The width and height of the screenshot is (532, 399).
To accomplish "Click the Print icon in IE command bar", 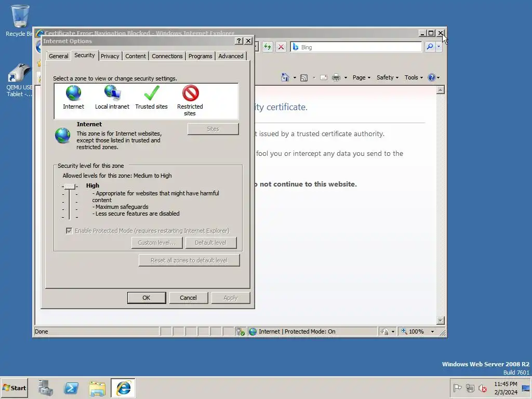I will point(336,78).
